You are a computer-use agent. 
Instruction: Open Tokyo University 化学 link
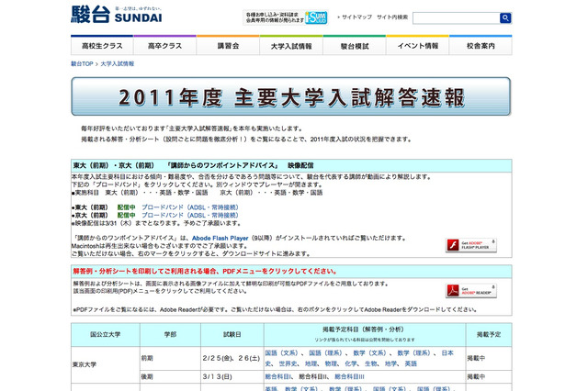(351, 363)
